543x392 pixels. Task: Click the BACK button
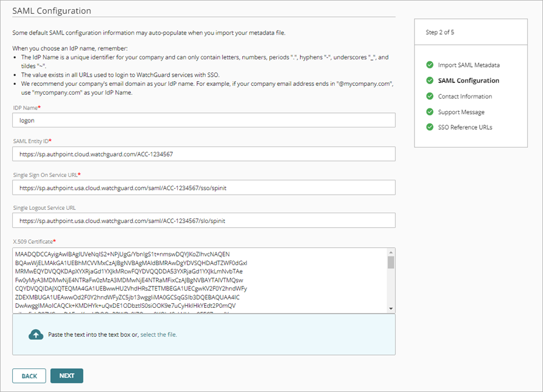[x=29, y=375]
